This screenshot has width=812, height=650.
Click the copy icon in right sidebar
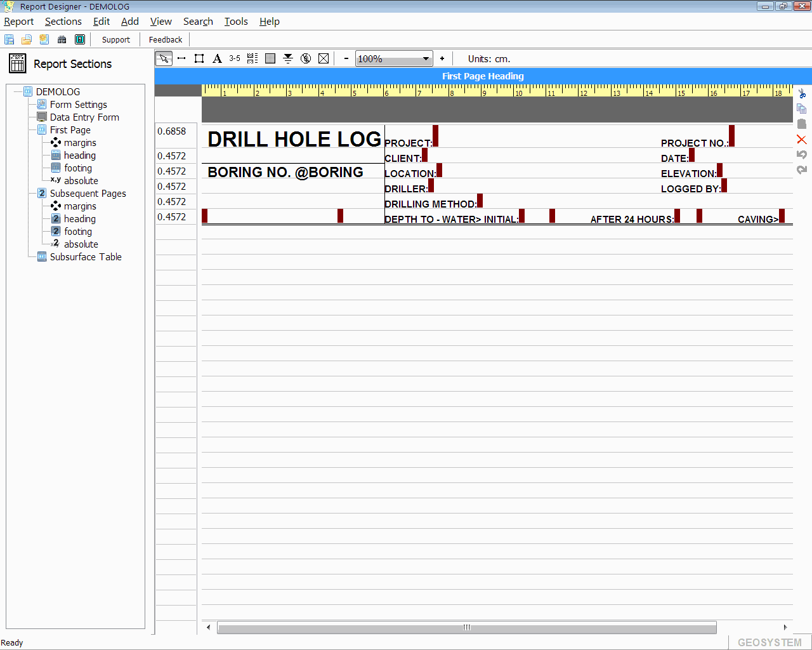tap(802, 109)
